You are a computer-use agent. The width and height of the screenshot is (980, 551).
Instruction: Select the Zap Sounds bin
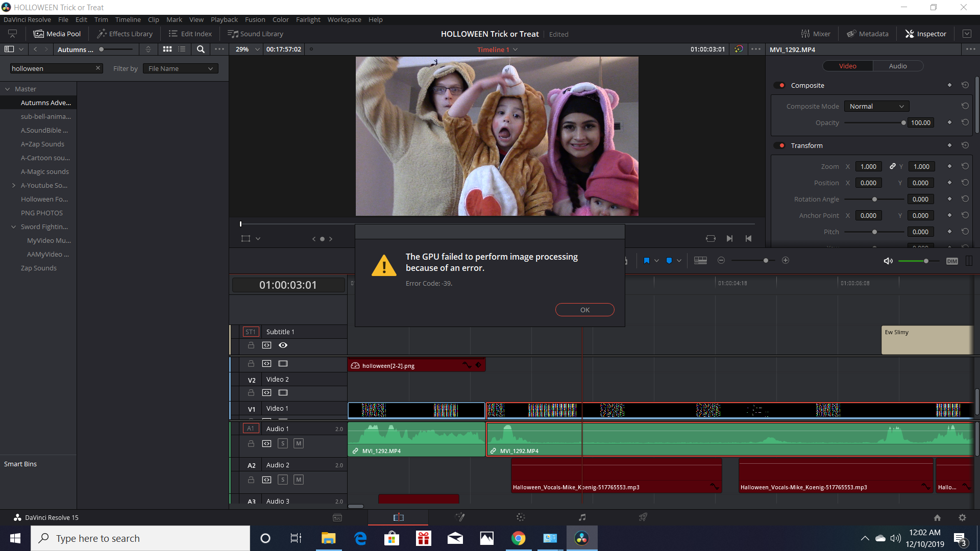click(x=39, y=268)
